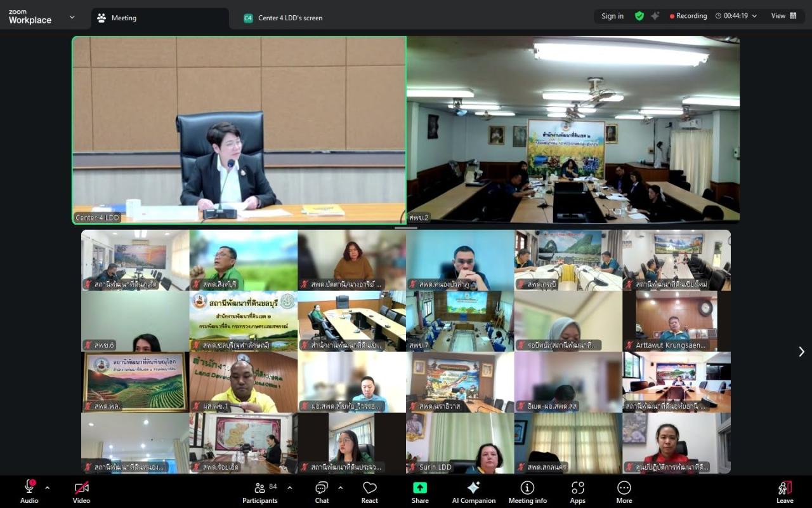Select the สพข.2 meeting room video
The width and height of the screenshot is (812, 508).
[573, 130]
